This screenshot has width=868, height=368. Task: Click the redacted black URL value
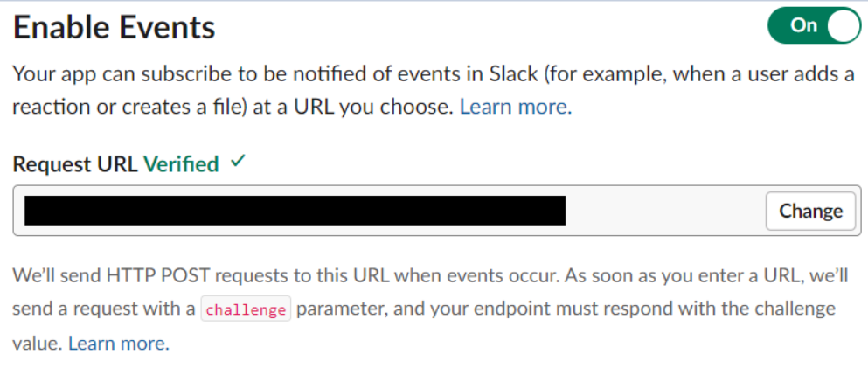(x=295, y=211)
